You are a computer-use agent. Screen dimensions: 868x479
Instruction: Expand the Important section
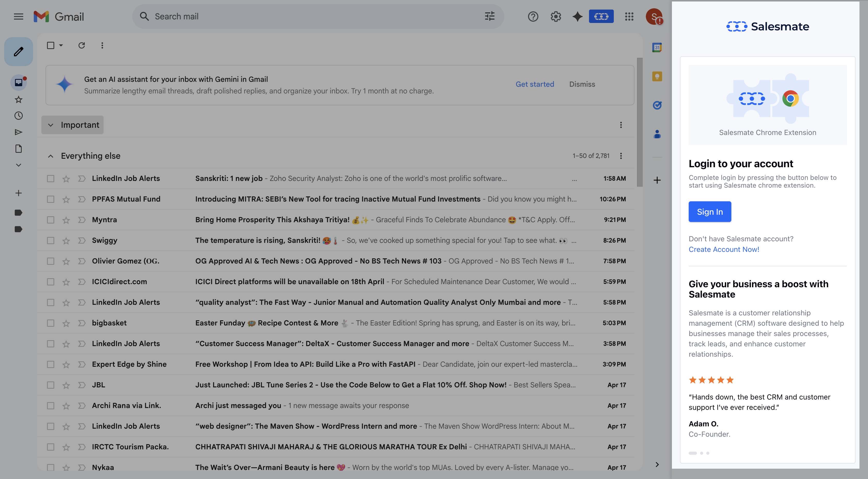pos(51,125)
